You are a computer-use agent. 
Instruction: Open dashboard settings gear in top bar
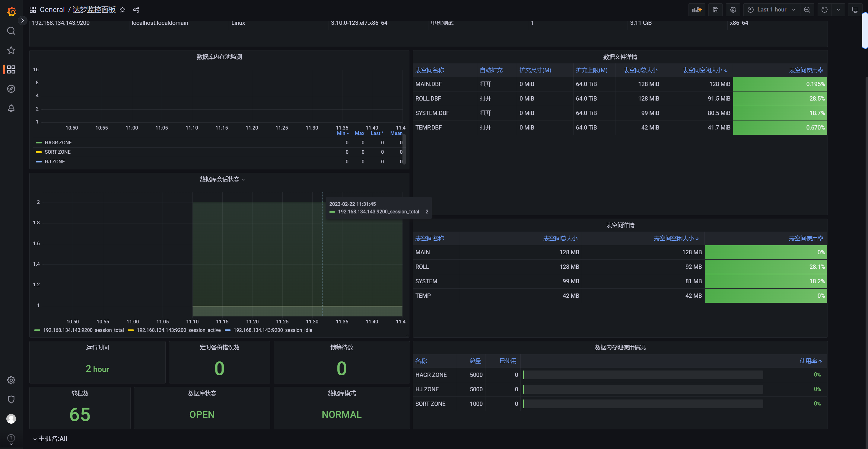coord(733,10)
